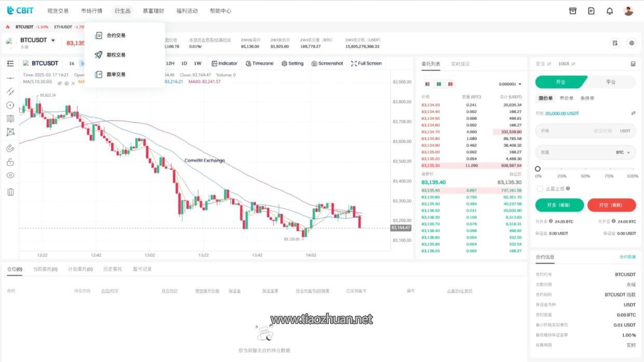Open the BTC quantity unit dropdown
This screenshot has height=362, width=644.
coord(623,152)
